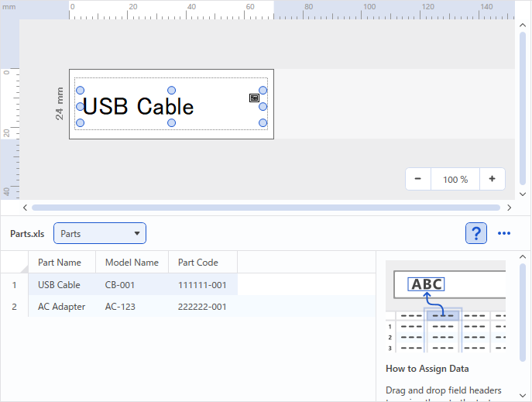Click the horizontal canvas scrollbar
This screenshot has width=532, height=402.
[x=265, y=208]
